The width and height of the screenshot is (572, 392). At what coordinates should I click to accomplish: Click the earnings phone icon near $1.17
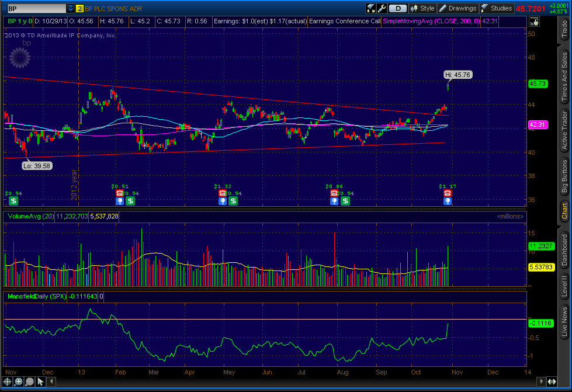click(x=447, y=193)
